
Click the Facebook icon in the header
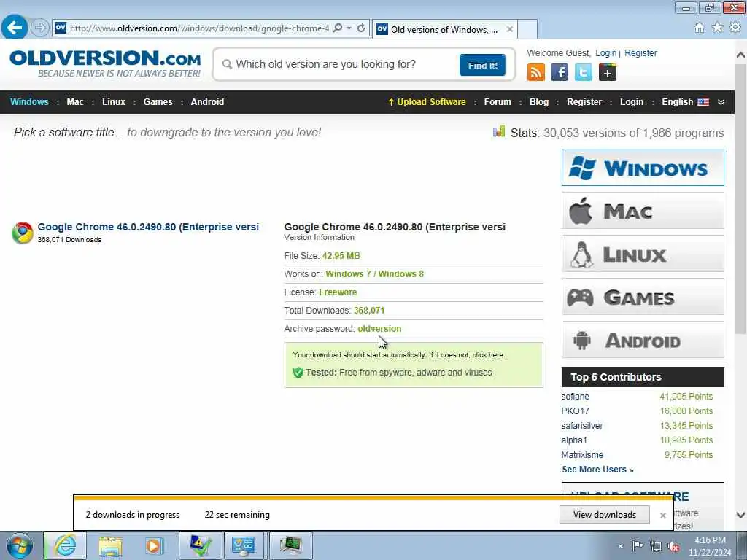tap(560, 72)
